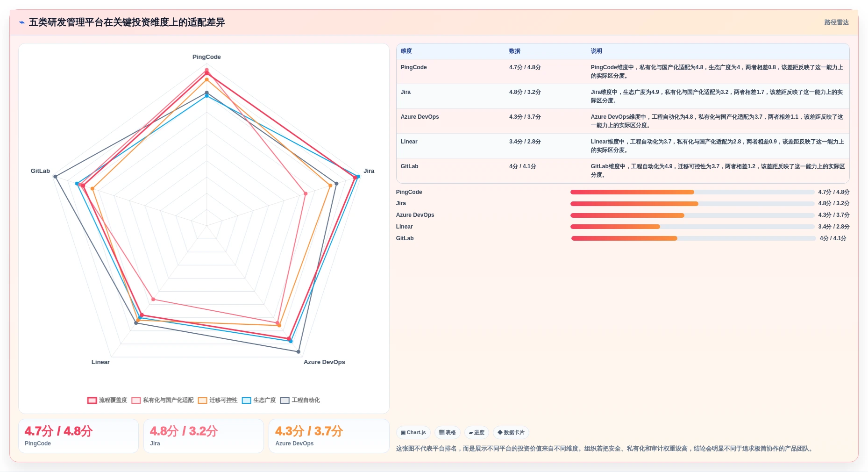Viewport: 868px width, 472px height.
Task: Click the 维度 column header
Action: pyautogui.click(x=406, y=51)
